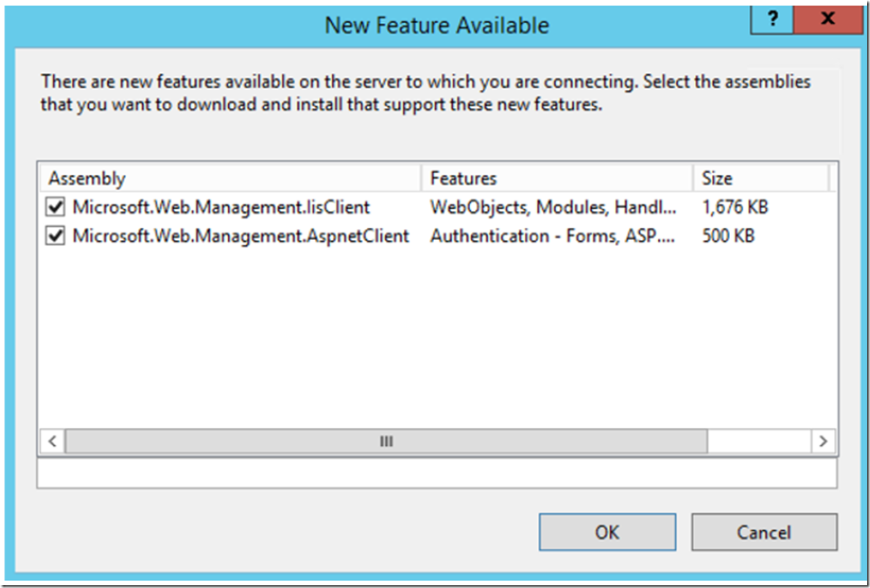
Task: Click the left scroll arrow
Action: [52, 441]
